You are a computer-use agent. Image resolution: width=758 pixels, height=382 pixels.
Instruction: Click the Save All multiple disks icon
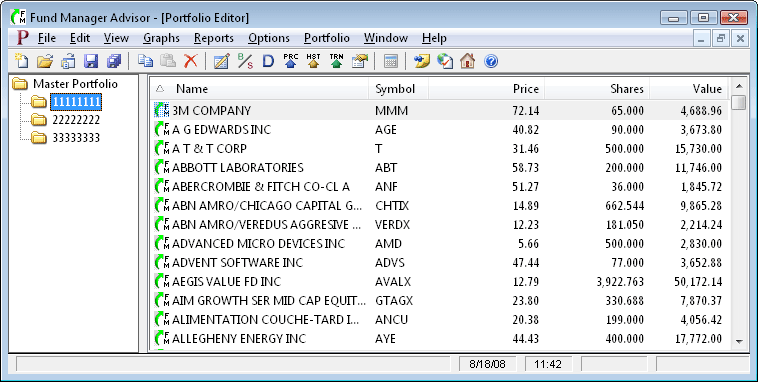(x=114, y=61)
